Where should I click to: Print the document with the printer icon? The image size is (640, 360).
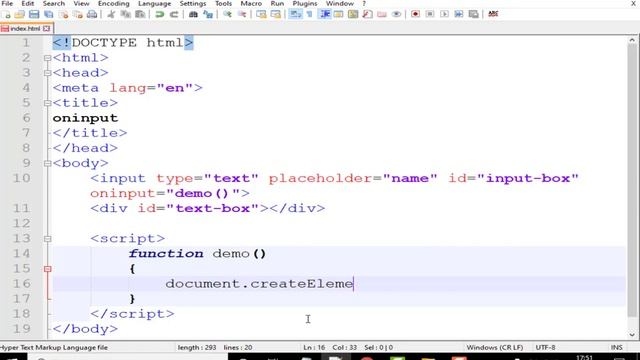(x=92, y=14)
